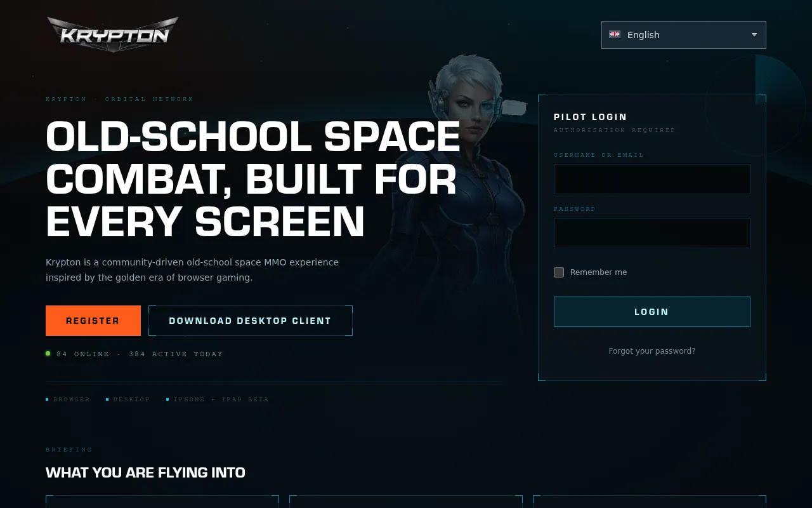This screenshot has width=812, height=508.
Task: Click the Username or Email field
Action: (652, 179)
